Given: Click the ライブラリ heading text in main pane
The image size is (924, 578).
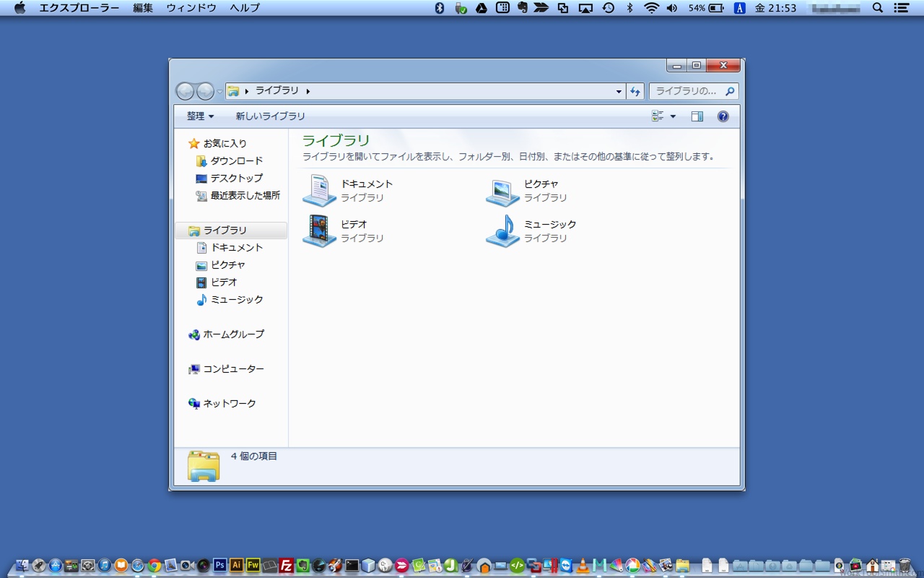Looking at the screenshot, I should coord(336,141).
